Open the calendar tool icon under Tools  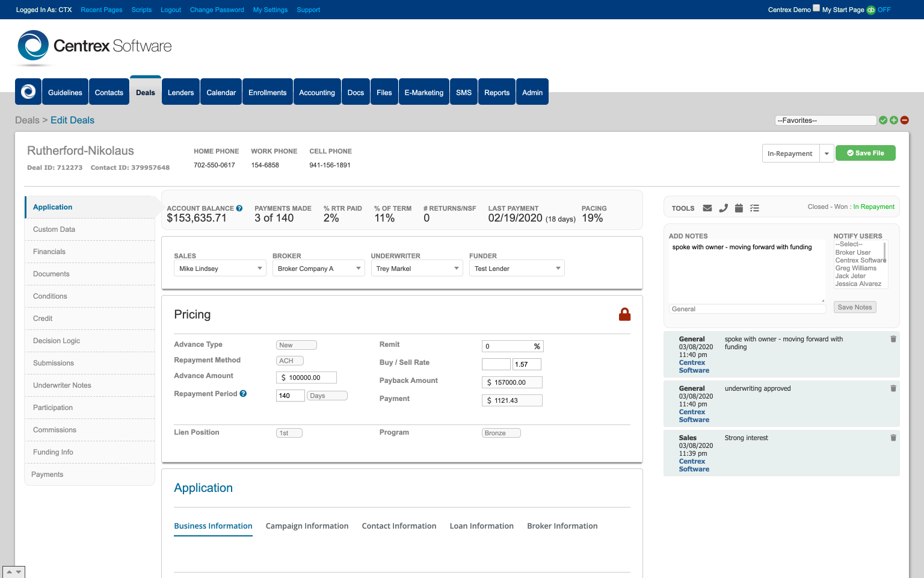pyautogui.click(x=739, y=208)
